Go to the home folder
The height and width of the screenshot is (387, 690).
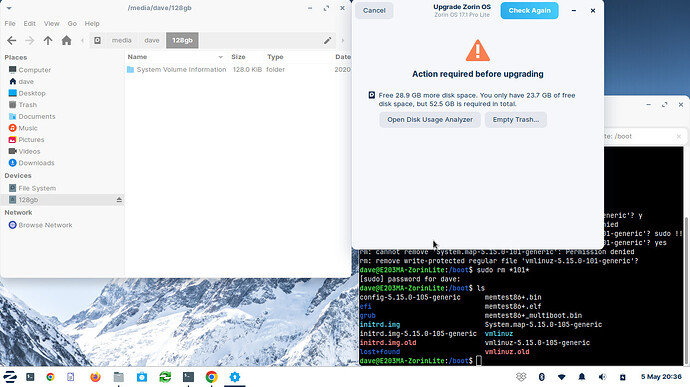(x=66, y=41)
